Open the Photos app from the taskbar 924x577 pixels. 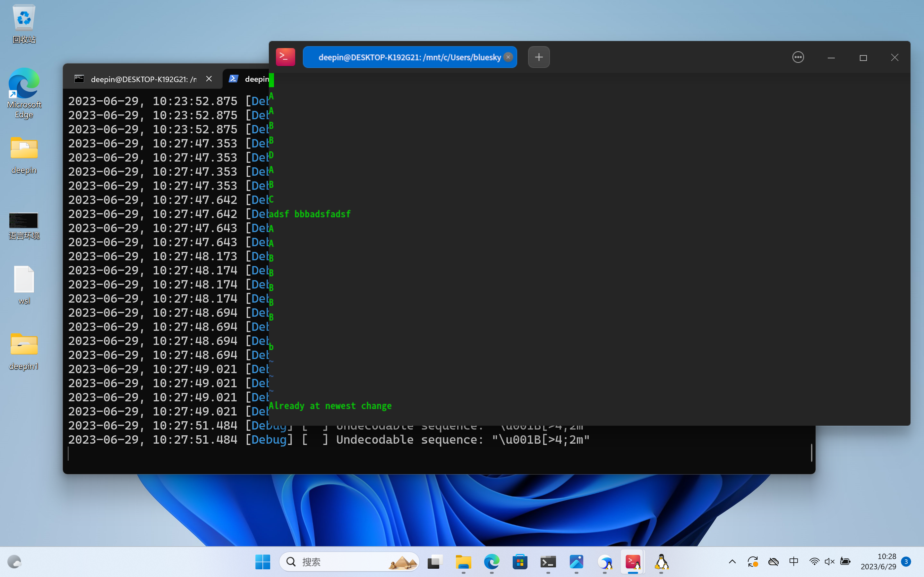[x=577, y=561]
